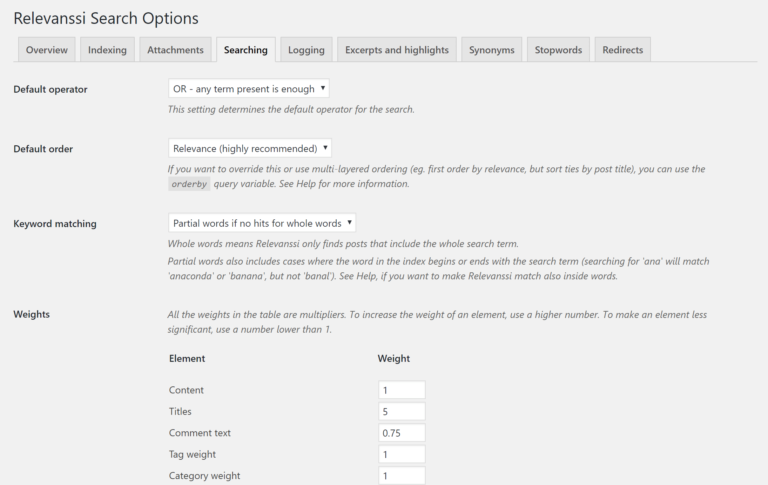Click the Content weight input field

point(402,390)
